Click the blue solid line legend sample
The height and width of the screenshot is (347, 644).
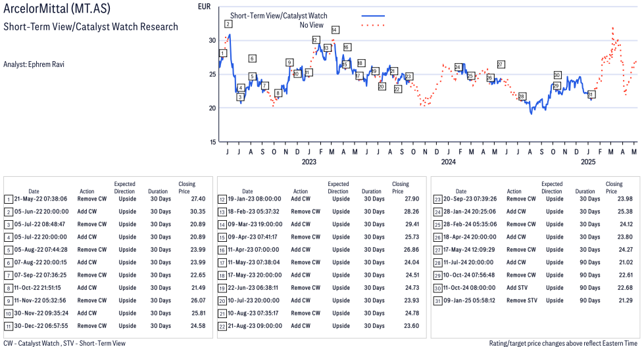coord(373,16)
